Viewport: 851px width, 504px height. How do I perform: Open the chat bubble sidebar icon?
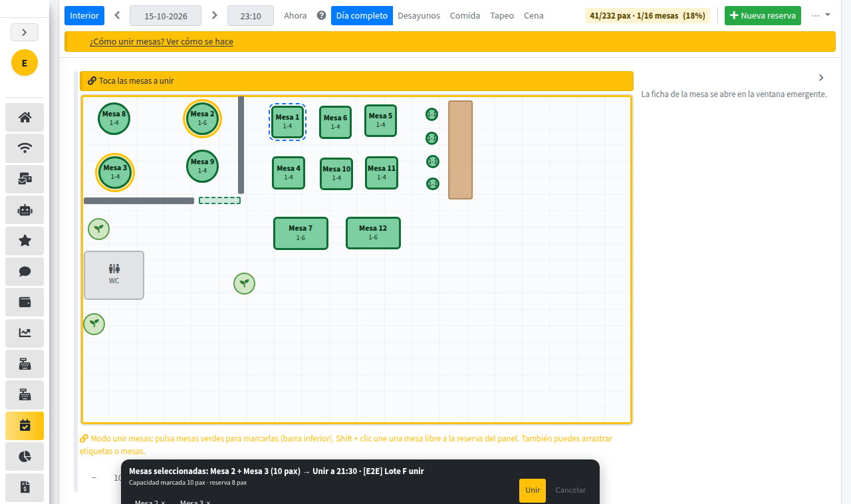25,271
